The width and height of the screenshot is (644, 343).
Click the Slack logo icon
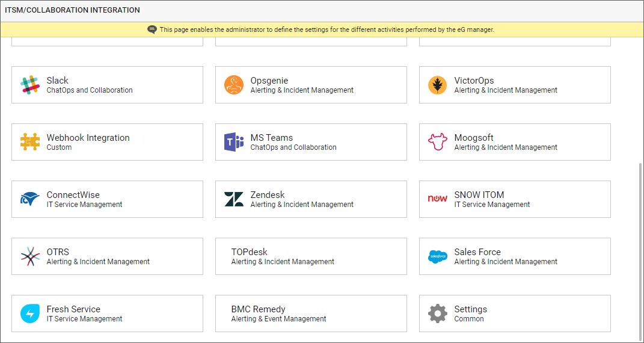click(x=30, y=85)
